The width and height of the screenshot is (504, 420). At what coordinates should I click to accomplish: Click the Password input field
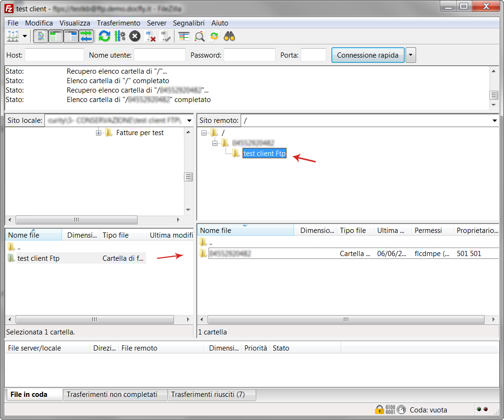(250, 55)
